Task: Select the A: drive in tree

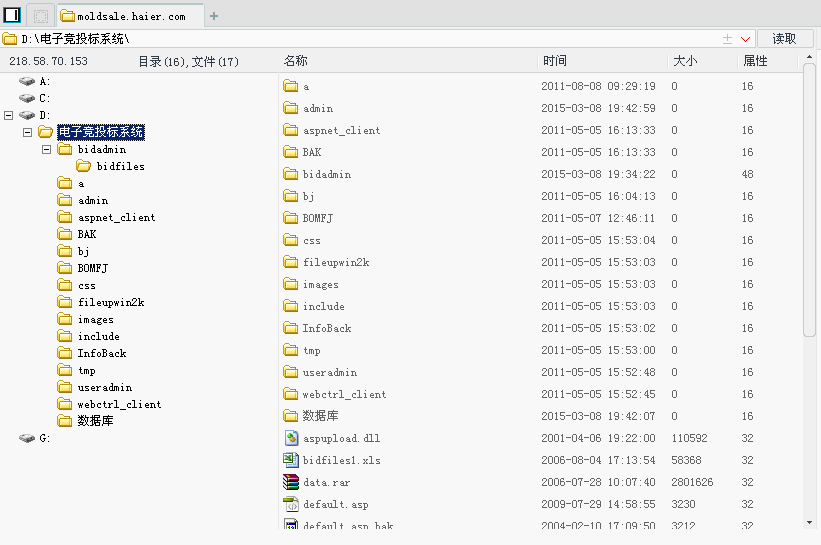Action: pyautogui.click(x=45, y=81)
